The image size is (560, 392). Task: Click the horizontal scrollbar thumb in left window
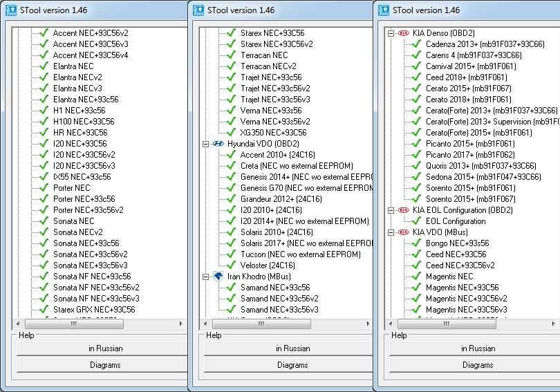coord(74,324)
